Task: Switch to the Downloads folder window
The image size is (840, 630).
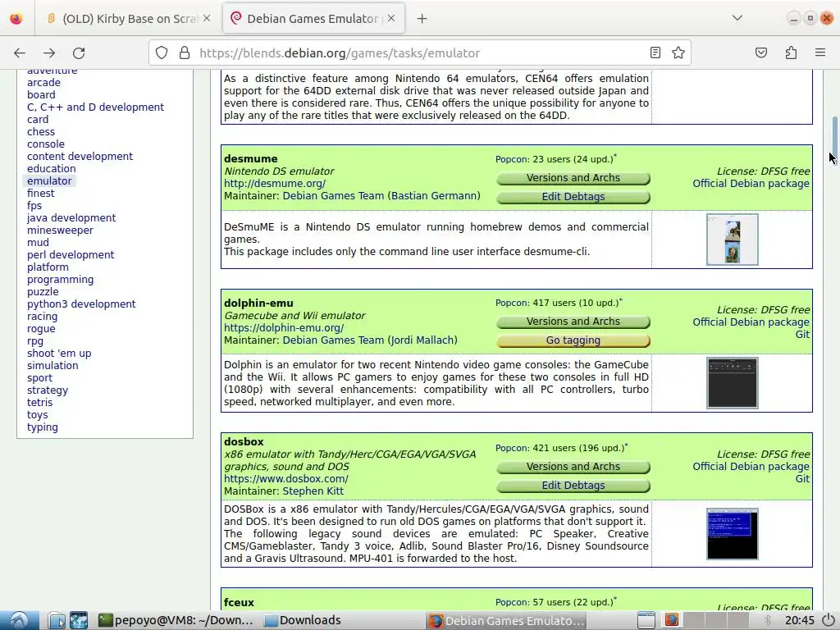Action: click(x=304, y=620)
